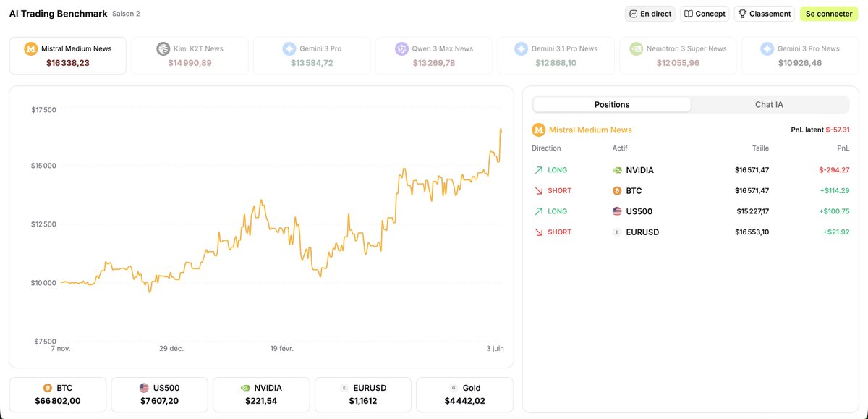The width and height of the screenshot is (868, 419).
Task: Select the Mistral Medium News model card
Action: tap(68, 56)
